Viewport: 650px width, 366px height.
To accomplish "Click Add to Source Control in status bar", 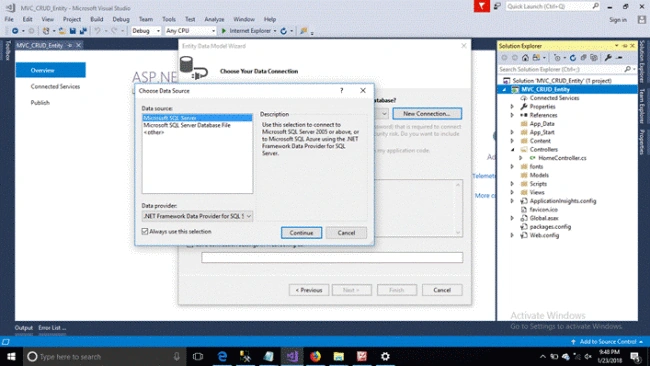I will tap(608, 342).
